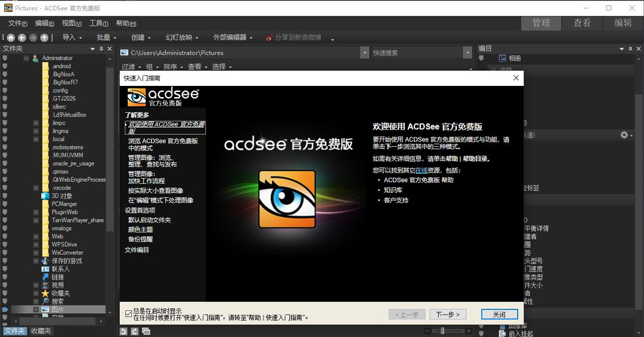Open the 幻灯放映 dropdown
This screenshot has width=644, height=337.
point(182,38)
